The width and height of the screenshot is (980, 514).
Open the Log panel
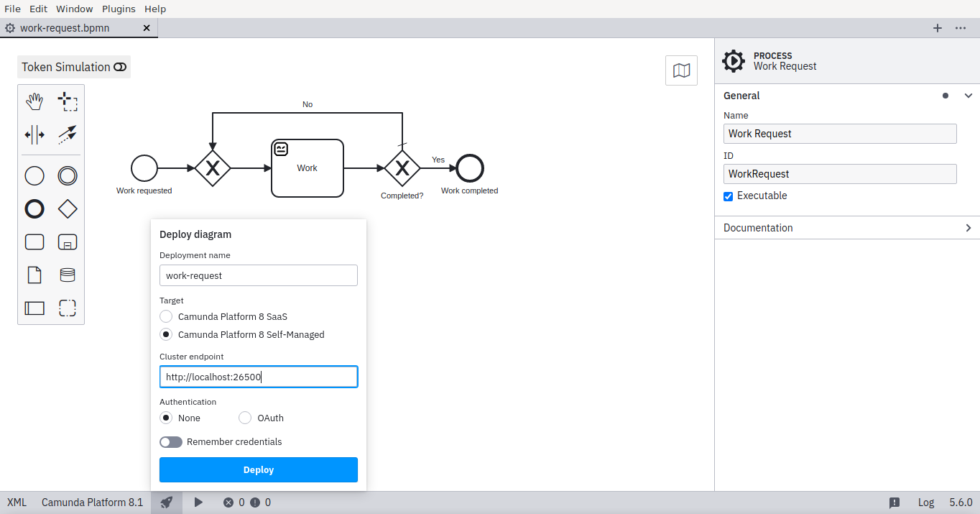click(x=926, y=502)
